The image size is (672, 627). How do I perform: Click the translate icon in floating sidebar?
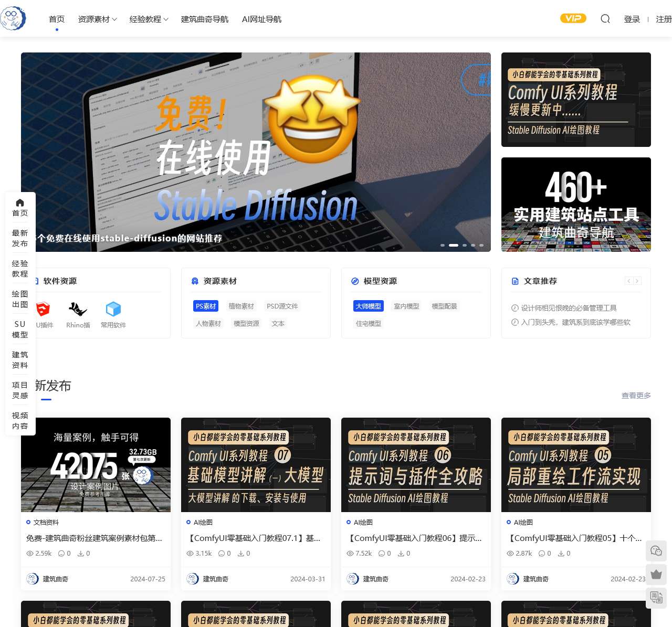pos(656,597)
